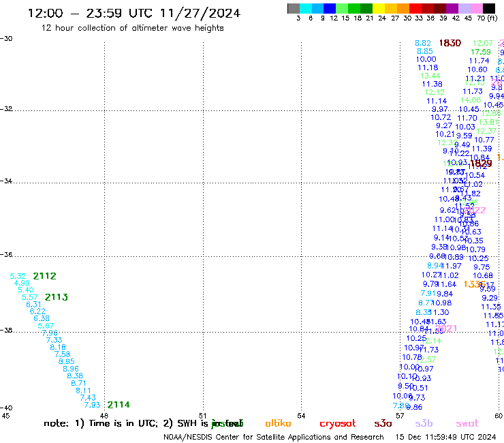504x443 pixels.
Task: Click the wave height value '7.43'
Action: pos(88,397)
